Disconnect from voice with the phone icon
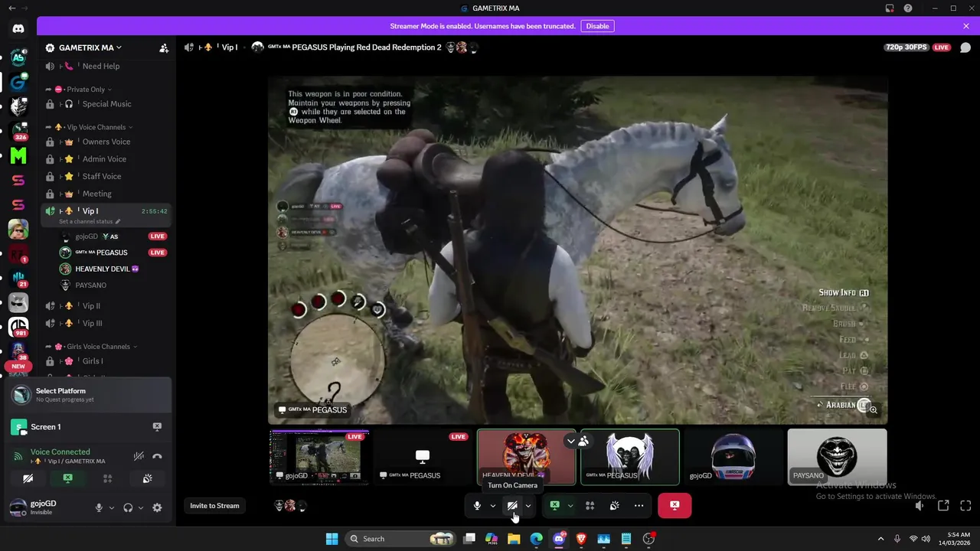 [157, 456]
